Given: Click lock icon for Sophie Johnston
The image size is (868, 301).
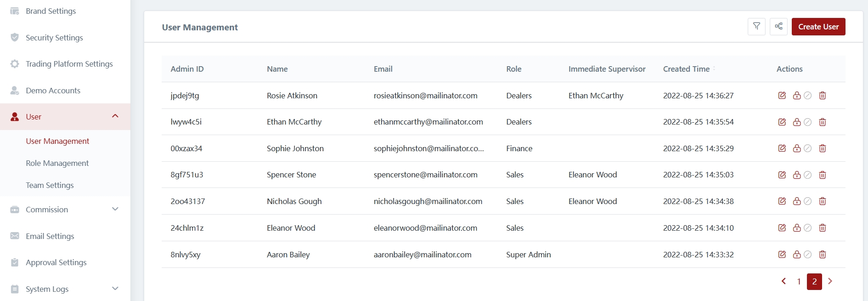Looking at the screenshot, I should click(x=796, y=148).
